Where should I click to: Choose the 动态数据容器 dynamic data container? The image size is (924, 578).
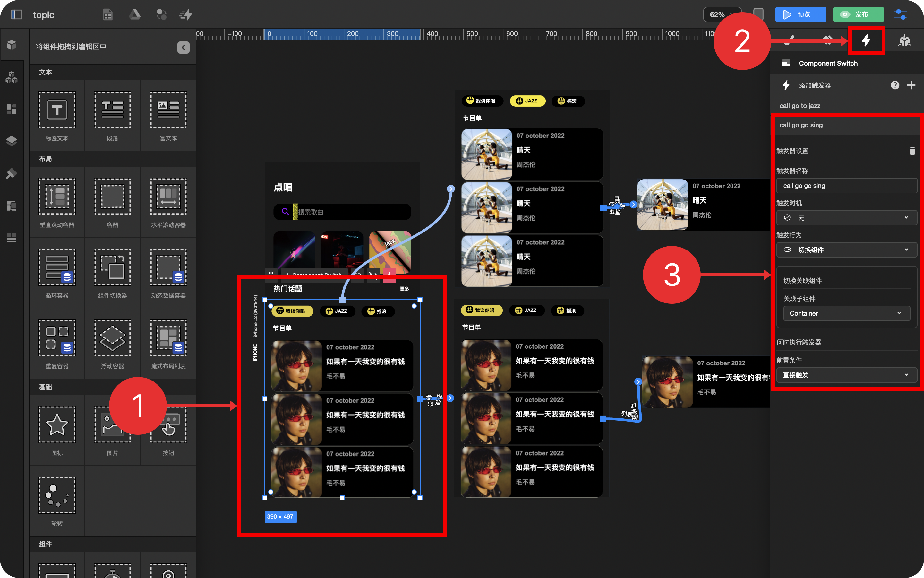point(168,273)
